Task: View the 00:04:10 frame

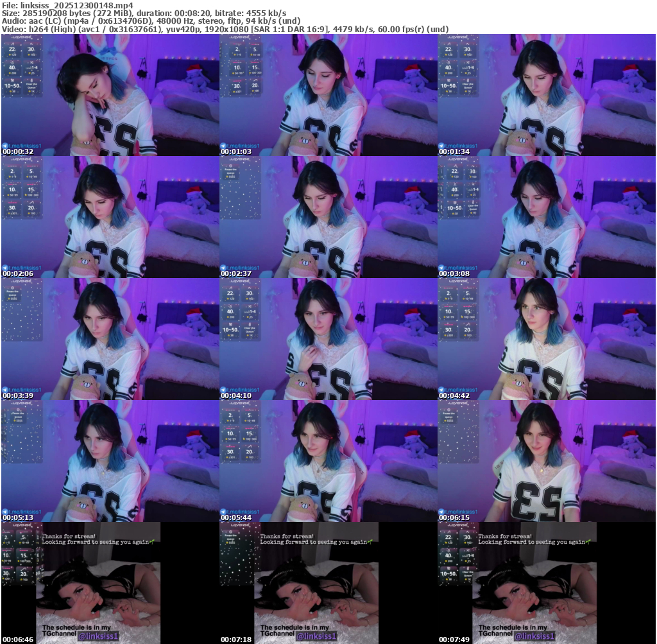Action: pyautogui.click(x=328, y=339)
